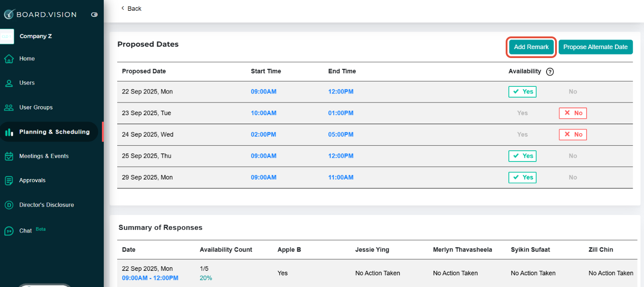Select No for 23 Sep 2025

[573, 113]
